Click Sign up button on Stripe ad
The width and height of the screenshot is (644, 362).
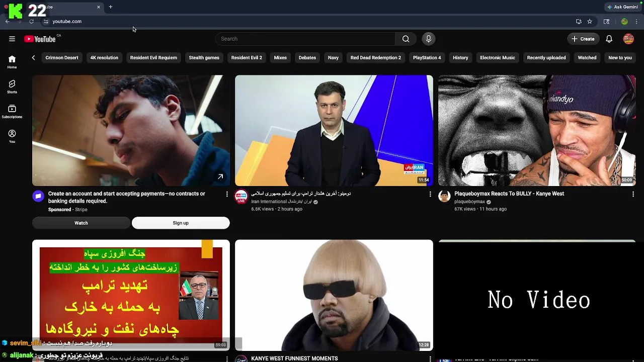[181, 223]
